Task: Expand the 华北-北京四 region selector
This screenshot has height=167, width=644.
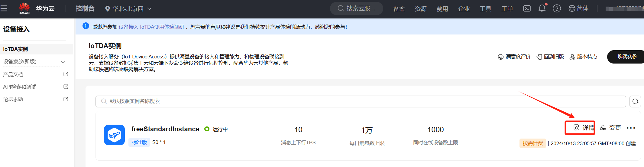Action: (x=128, y=9)
